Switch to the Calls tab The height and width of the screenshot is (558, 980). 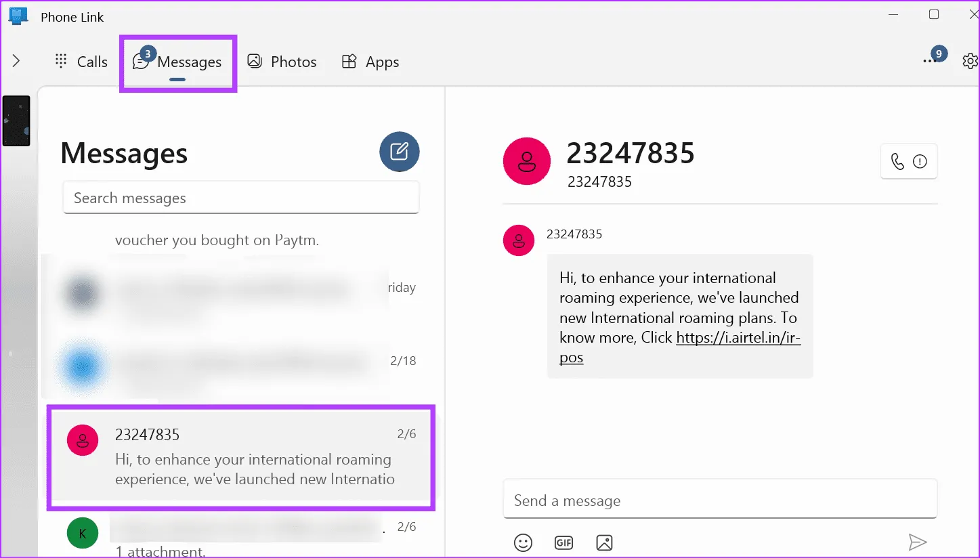tap(81, 62)
